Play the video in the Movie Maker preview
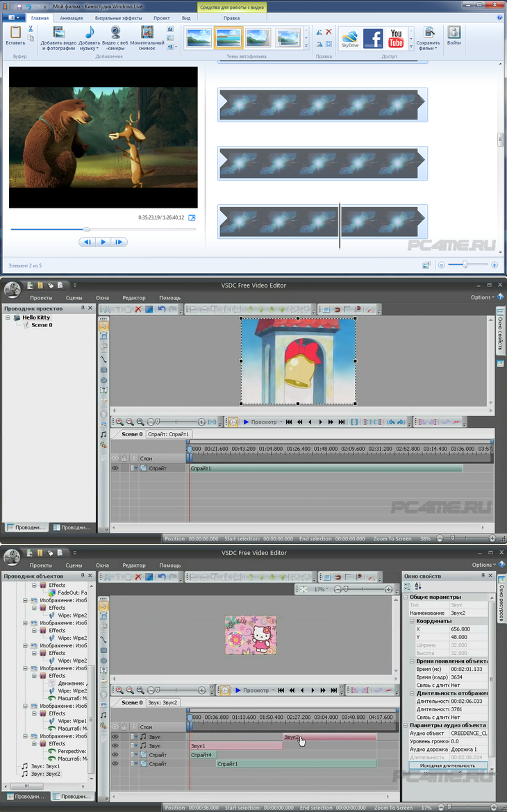507x812 pixels. coord(103,242)
